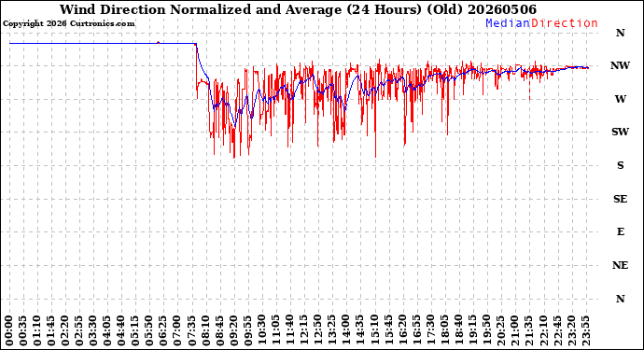Screen dimensions: 644x350
Task: Click the '12:15' time label
Action: point(304,331)
